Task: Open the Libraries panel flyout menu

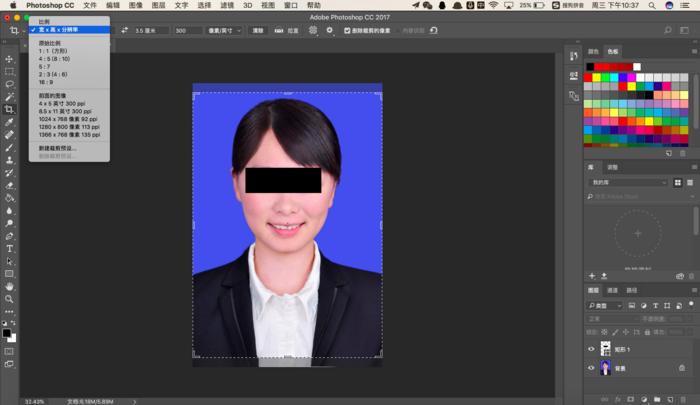Action: pos(694,167)
